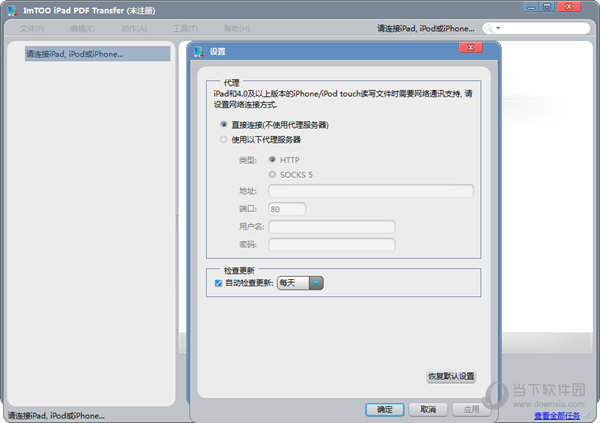Click the toolbar text 请连接iPad, iPod或iPhone...
Screen dimensions: 600x423
(x=426, y=28)
